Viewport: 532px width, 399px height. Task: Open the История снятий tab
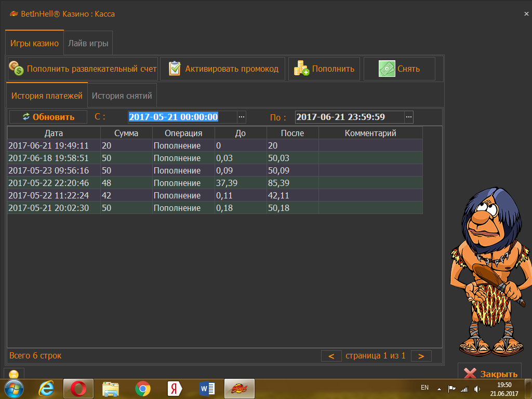[x=122, y=96]
